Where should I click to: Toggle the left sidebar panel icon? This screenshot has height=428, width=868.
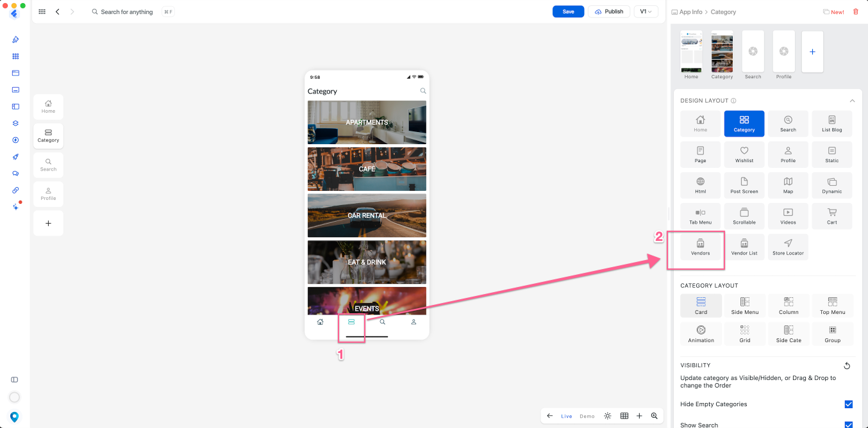pyautogui.click(x=15, y=379)
